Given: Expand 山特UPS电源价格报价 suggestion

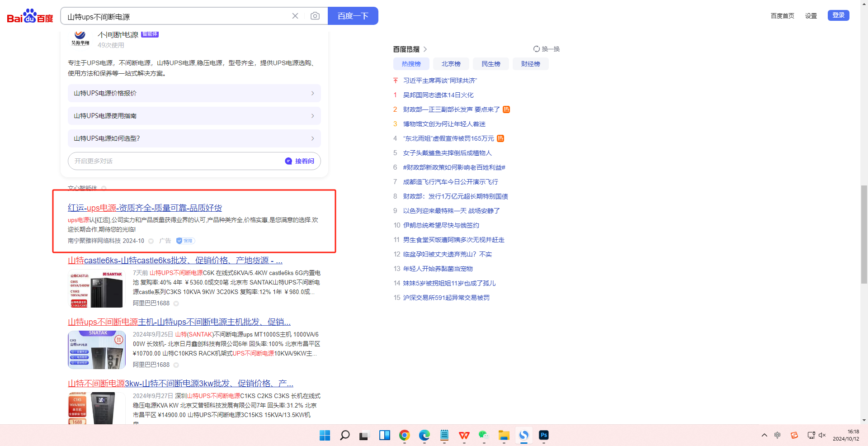Looking at the screenshot, I should 194,93.
